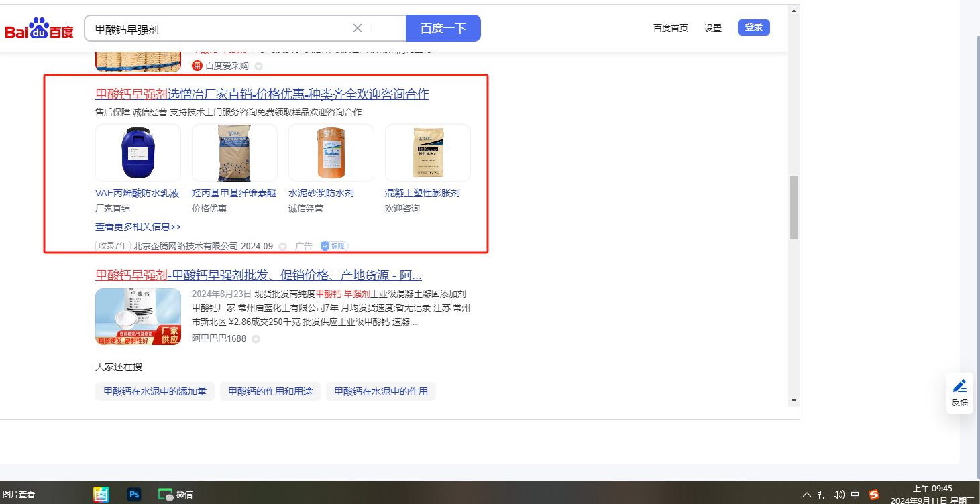Click the 羟丙基甲基纤维素醚 bag image
The width and height of the screenshot is (980, 504).
tap(235, 153)
